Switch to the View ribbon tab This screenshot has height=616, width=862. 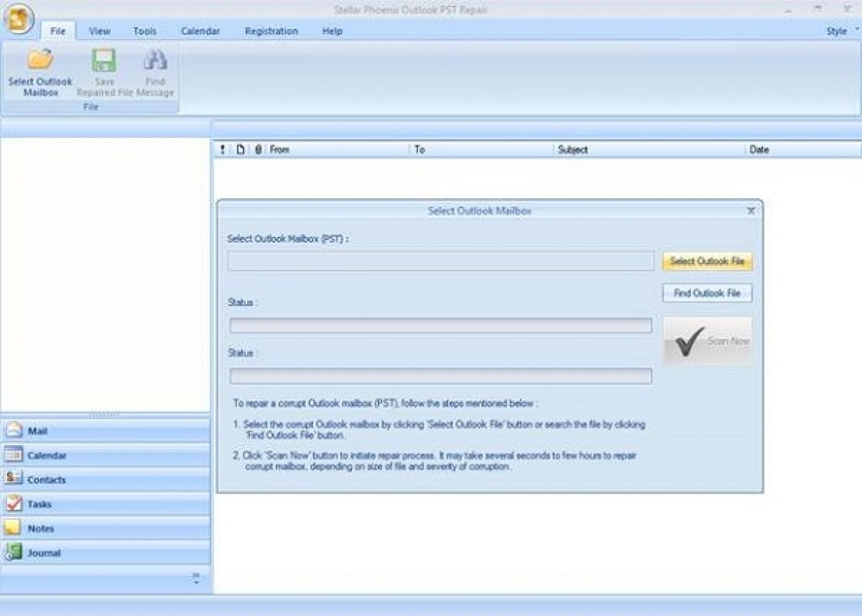tap(99, 31)
